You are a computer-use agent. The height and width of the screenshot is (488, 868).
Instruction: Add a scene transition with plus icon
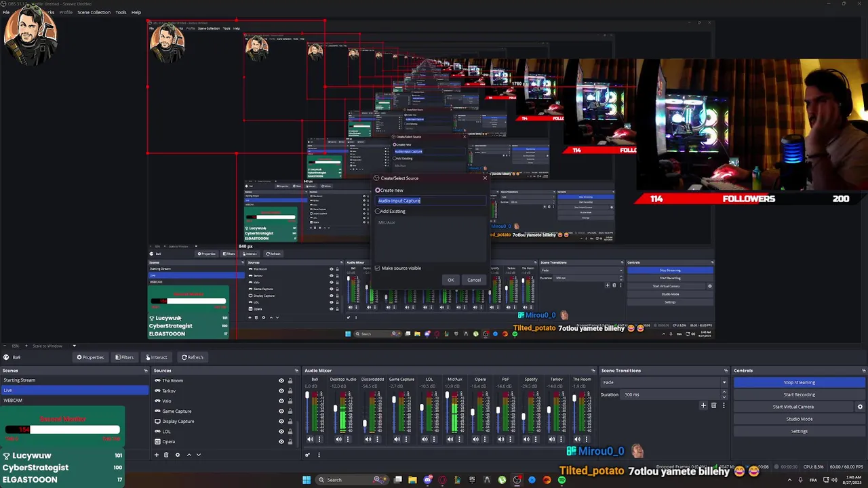[x=703, y=405]
